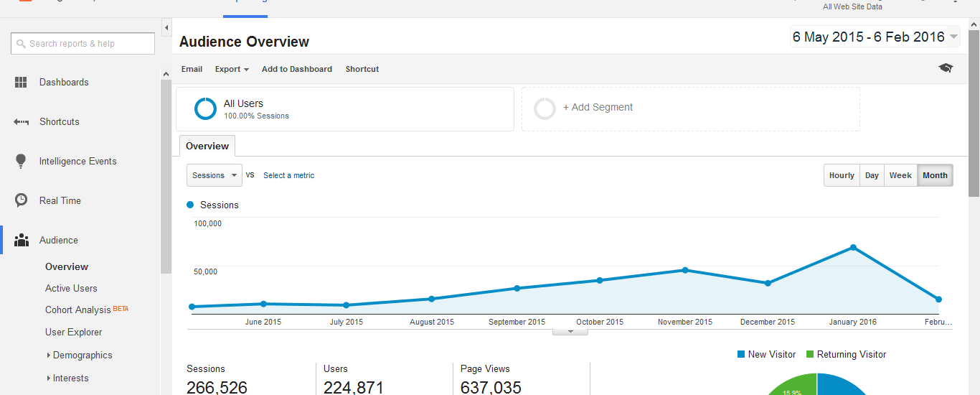Click the chart collapse arrow handle below graph
This screenshot has height=395, width=980.
click(x=570, y=332)
